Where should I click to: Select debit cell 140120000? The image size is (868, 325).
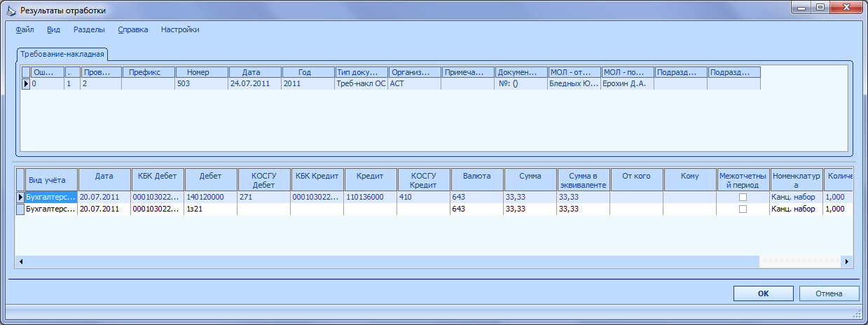[211, 198]
